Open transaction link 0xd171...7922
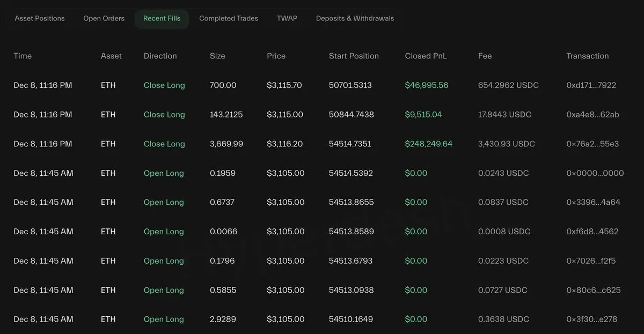The width and height of the screenshot is (644, 334). click(591, 85)
